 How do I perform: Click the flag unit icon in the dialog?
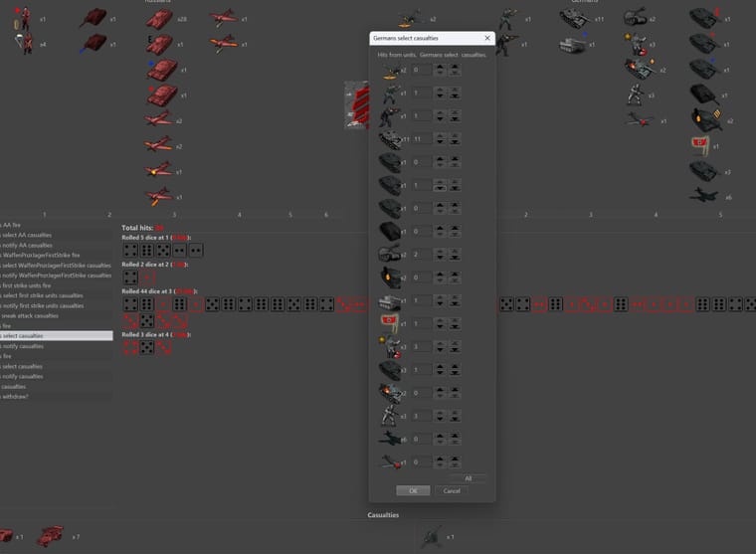pyautogui.click(x=390, y=323)
